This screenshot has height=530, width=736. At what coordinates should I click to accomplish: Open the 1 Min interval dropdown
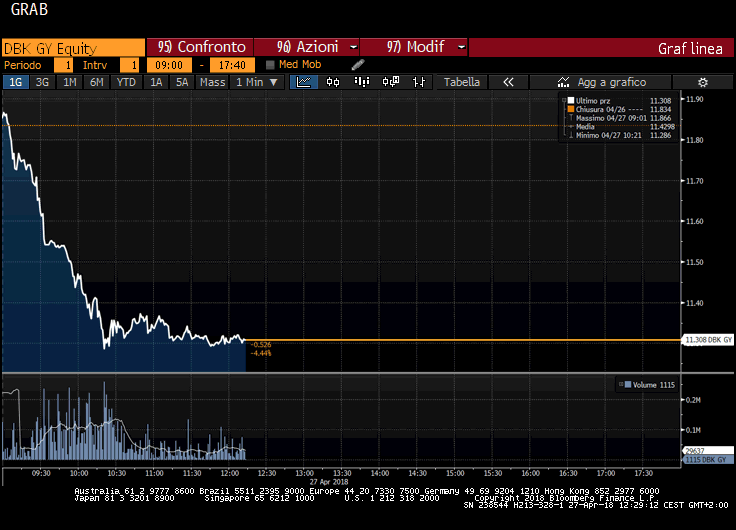(x=257, y=82)
